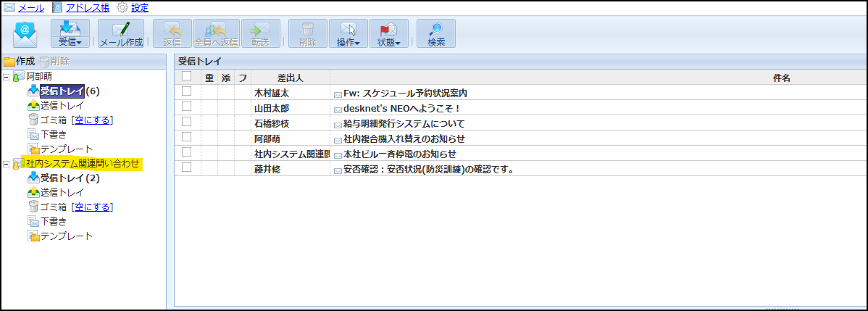The image size is (868, 311).
Task: Open the 操作 actions dropdown menu
Action: (349, 34)
